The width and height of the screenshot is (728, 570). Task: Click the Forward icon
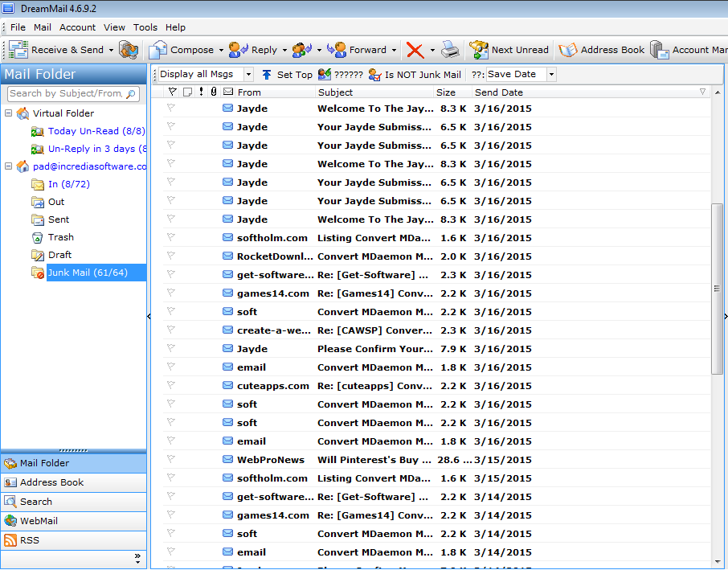pyautogui.click(x=337, y=50)
